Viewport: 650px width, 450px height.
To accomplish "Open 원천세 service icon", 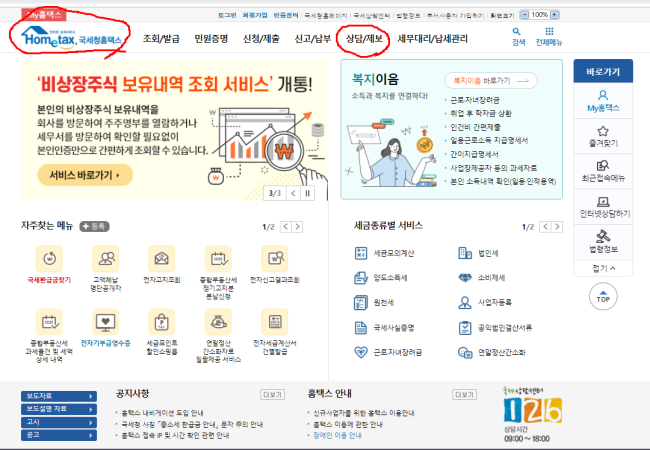I will pos(361,302).
